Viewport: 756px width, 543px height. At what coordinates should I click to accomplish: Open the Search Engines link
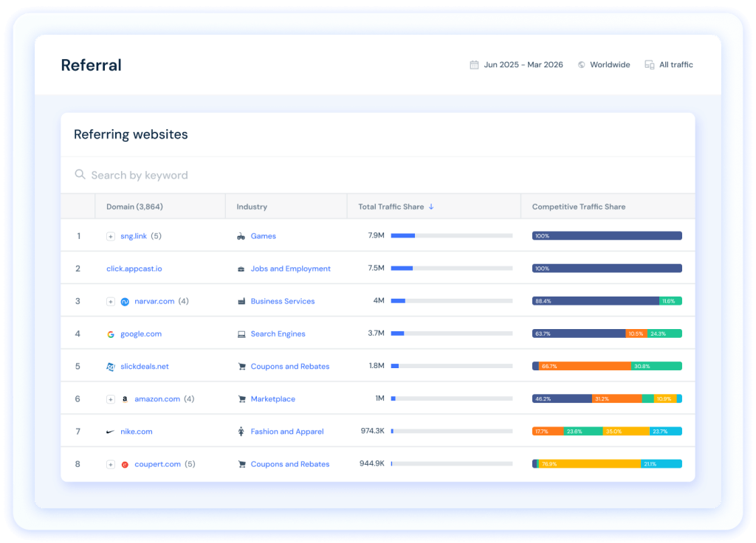[x=278, y=334]
